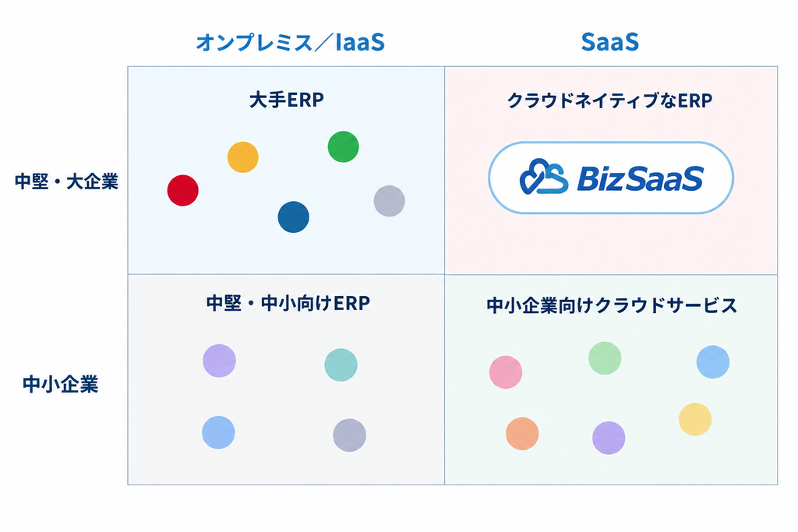Click the SaaS column header
Image resolution: width=798 pixels, height=532 pixels.
click(609, 42)
